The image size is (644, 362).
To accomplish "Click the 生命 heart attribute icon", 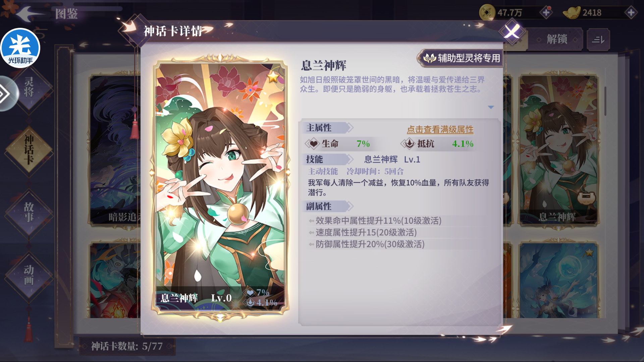I will click(313, 144).
